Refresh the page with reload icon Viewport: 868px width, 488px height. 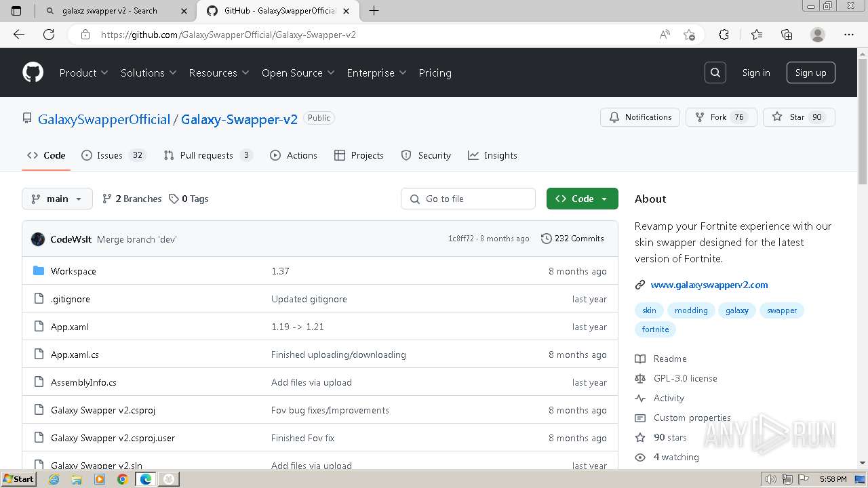49,35
